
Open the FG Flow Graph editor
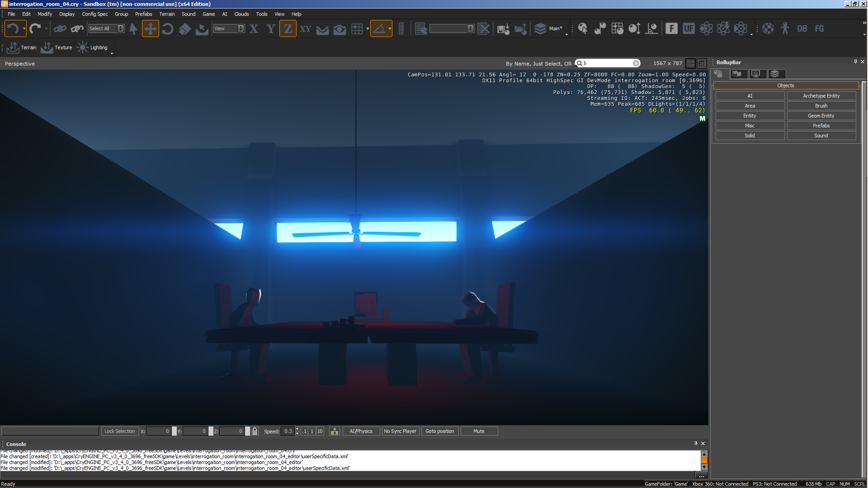pos(819,29)
